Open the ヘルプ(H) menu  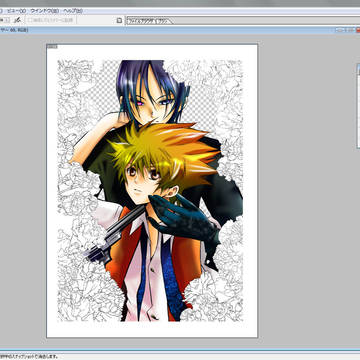(73, 11)
